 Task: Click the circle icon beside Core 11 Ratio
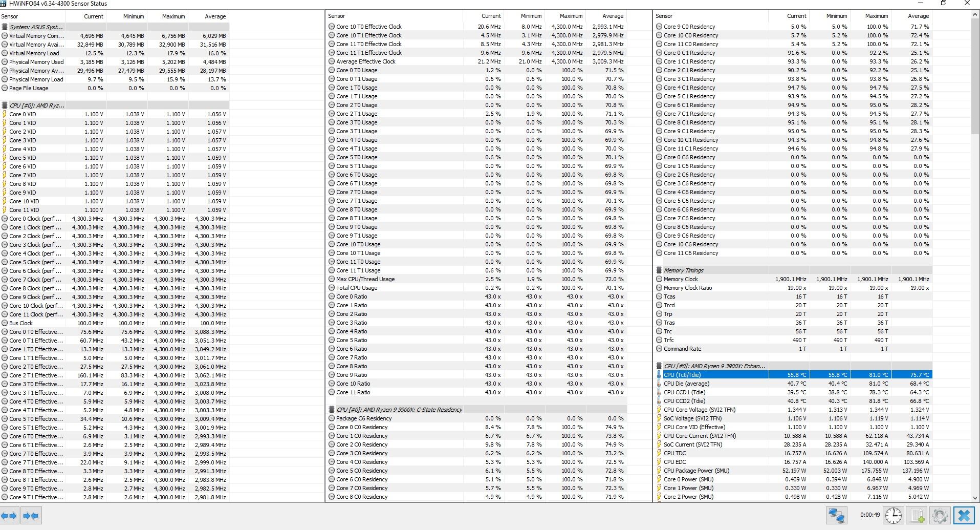tap(332, 392)
